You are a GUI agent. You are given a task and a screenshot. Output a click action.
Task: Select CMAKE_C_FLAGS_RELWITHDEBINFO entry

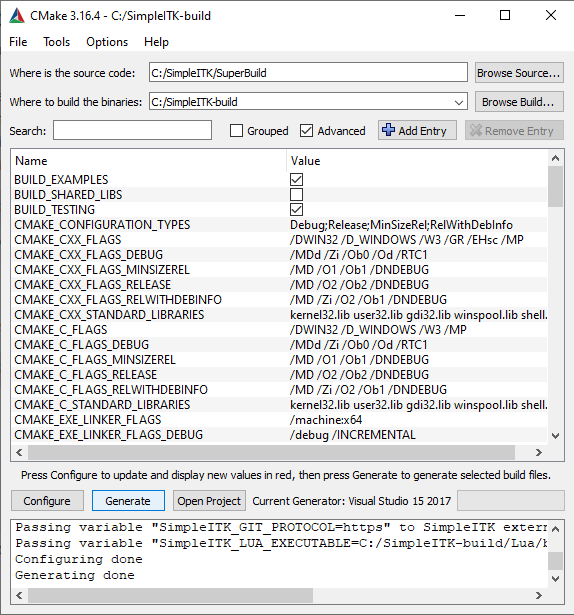point(111,390)
